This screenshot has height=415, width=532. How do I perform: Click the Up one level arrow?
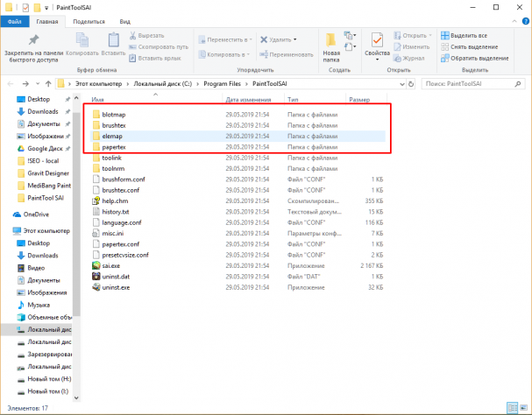coord(45,85)
